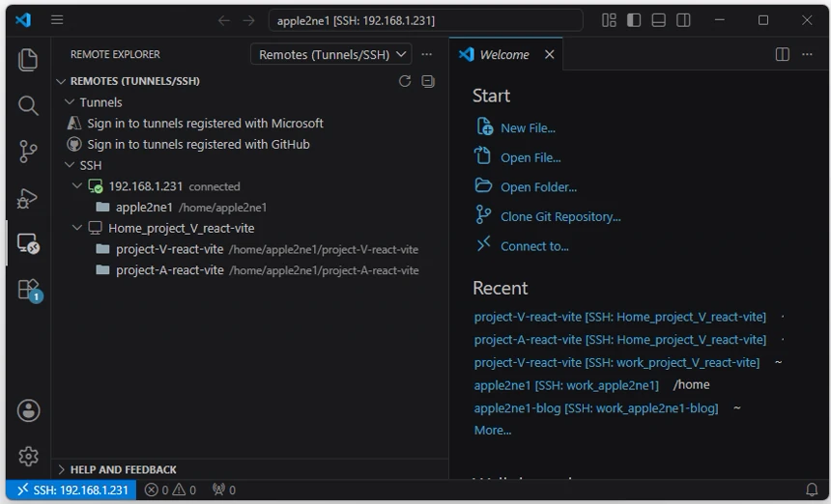Click the SSH: 192.168.1.231 status bar indicator

click(x=71, y=490)
